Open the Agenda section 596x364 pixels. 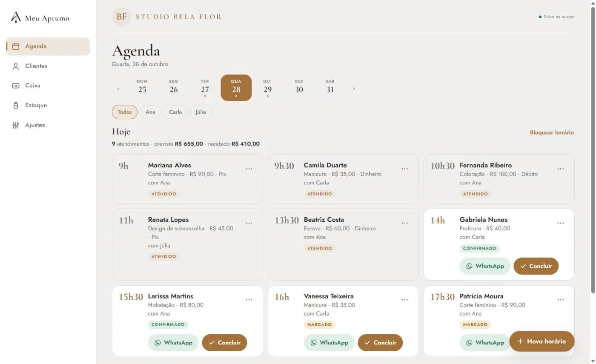point(48,46)
